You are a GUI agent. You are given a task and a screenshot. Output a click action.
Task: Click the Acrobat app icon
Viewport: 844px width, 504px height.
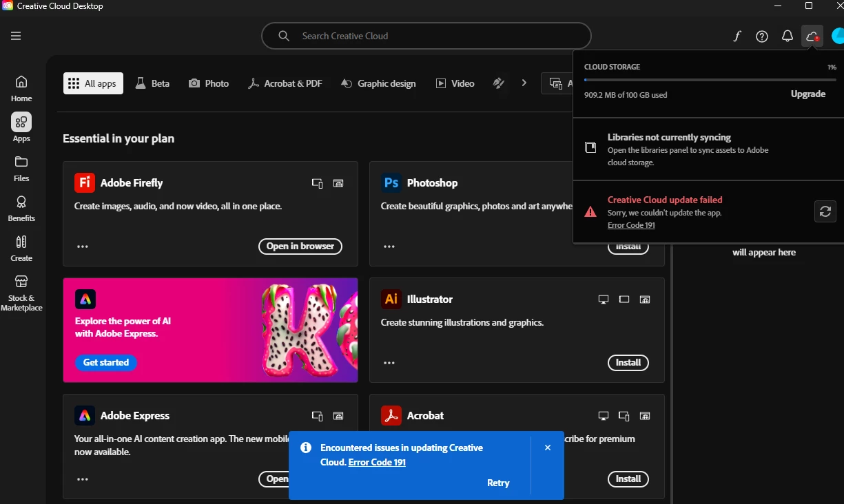(391, 415)
